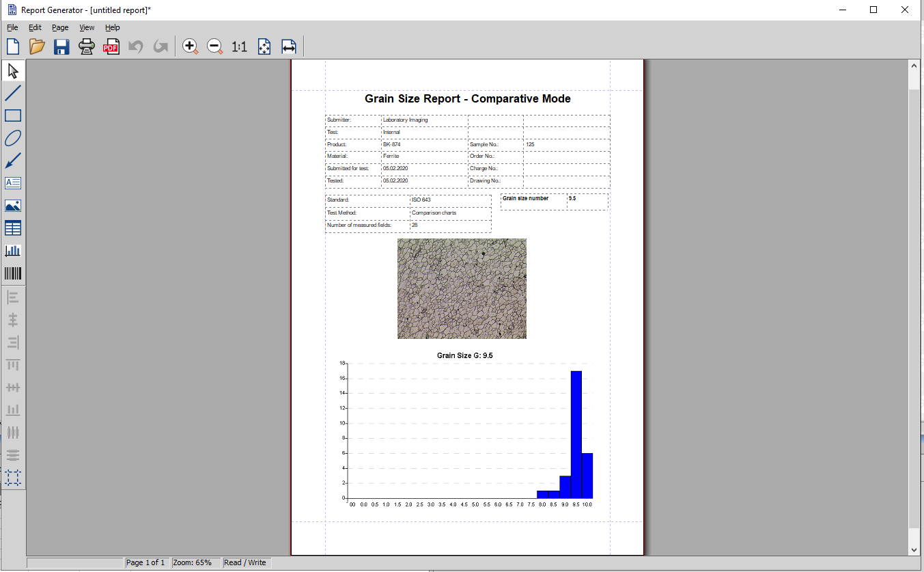This screenshot has height=572, width=924.
Task: Select the Rectangle drawing tool
Action: tap(13, 115)
